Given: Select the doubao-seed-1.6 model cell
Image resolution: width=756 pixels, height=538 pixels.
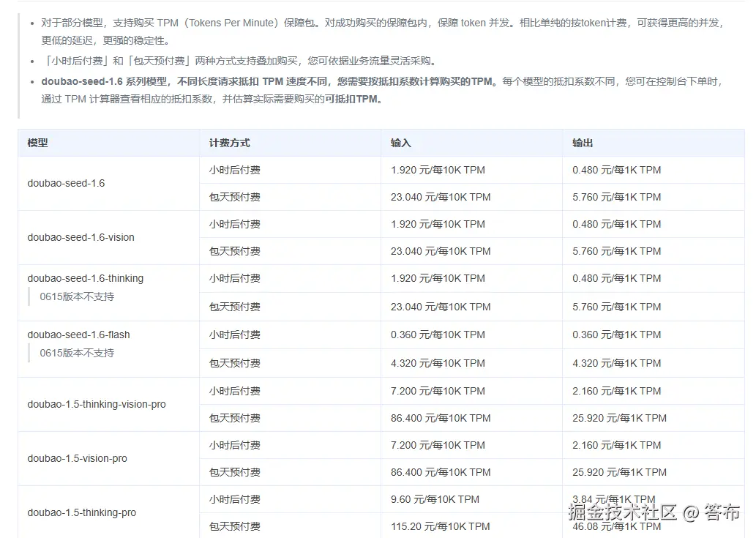Looking at the screenshot, I should coord(108,183).
